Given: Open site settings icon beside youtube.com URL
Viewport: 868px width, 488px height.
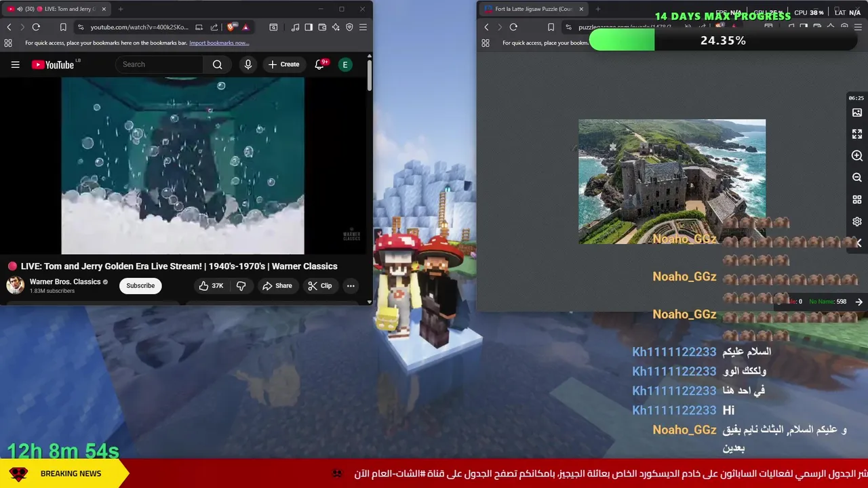Looking at the screenshot, I should coord(81,27).
